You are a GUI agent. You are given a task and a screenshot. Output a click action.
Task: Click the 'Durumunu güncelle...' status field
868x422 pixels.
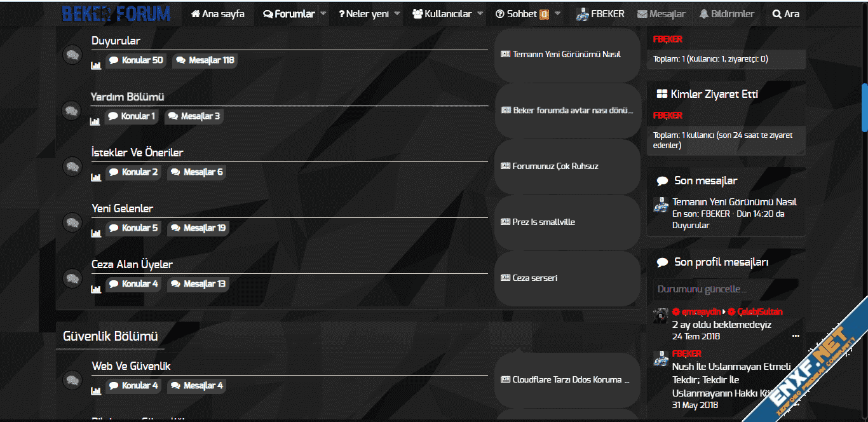(725, 289)
